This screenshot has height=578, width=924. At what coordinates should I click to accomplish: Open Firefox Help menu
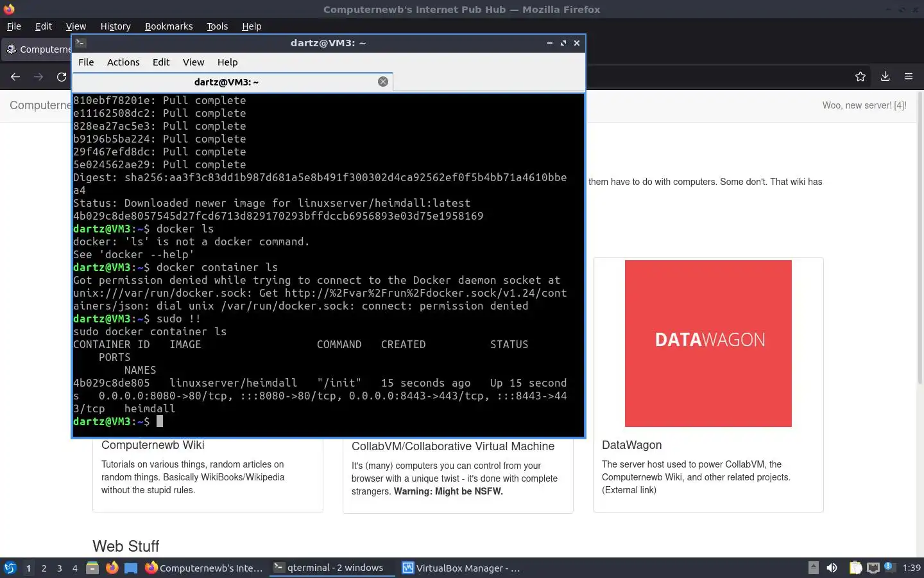(x=252, y=26)
